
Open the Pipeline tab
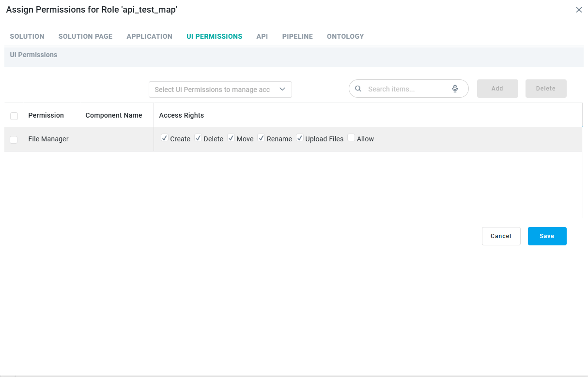[x=297, y=36]
